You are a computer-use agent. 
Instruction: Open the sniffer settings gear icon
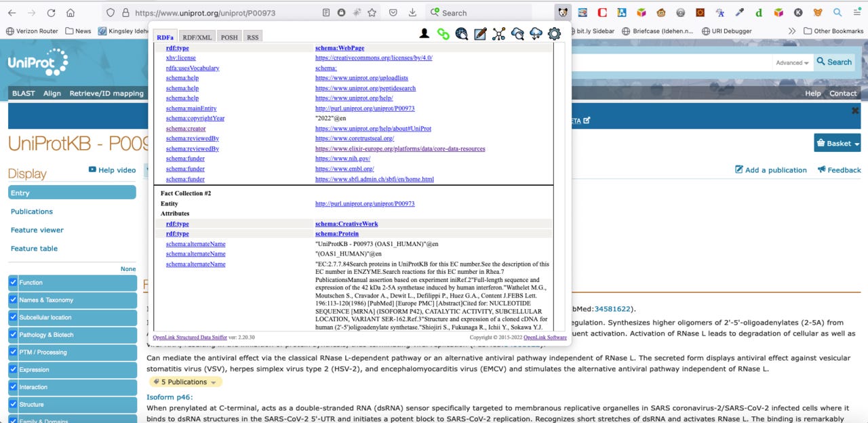pyautogui.click(x=554, y=33)
